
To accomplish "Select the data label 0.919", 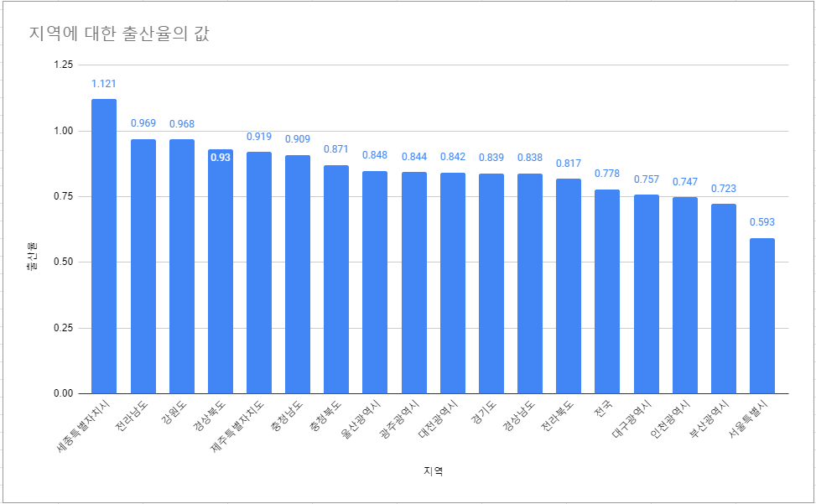I will pyautogui.click(x=259, y=137).
